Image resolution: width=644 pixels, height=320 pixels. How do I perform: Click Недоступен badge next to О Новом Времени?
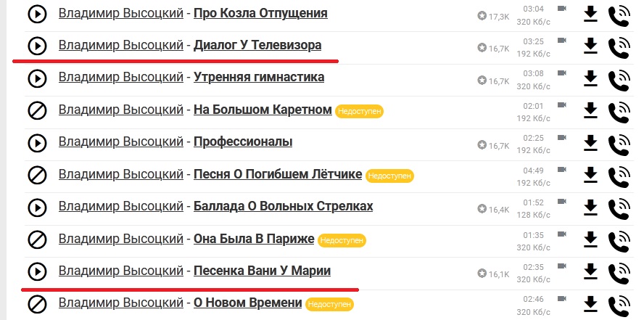(x=329, y=304)
